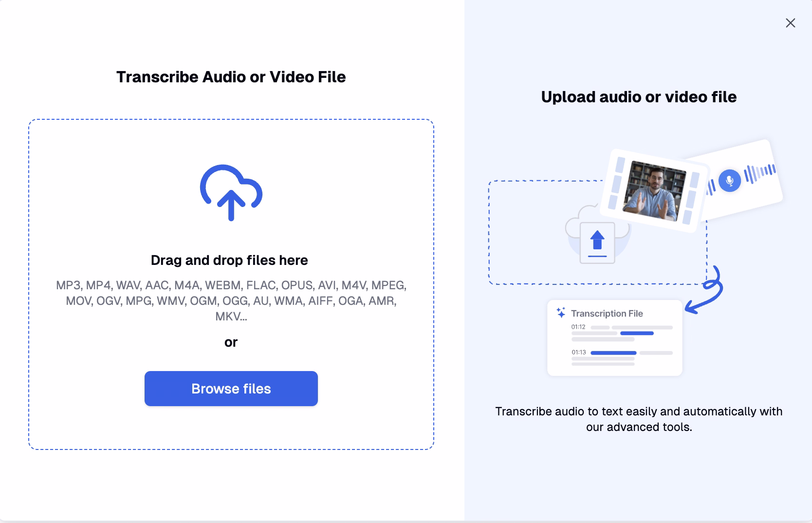Click the sparkle icon beside Transcription File

tap(561, 313)
